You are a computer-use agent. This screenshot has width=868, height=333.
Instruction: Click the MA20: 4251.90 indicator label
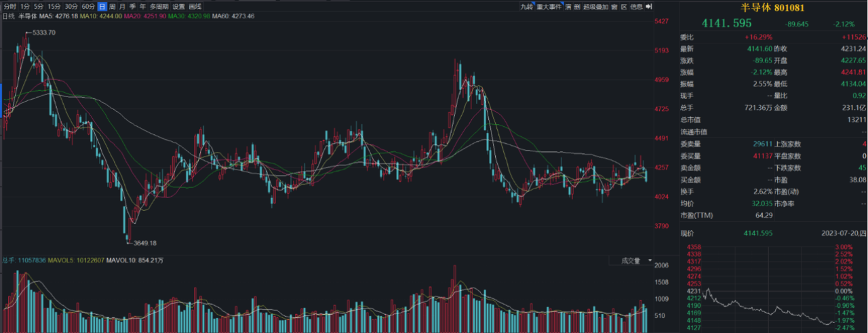(145, 16)
